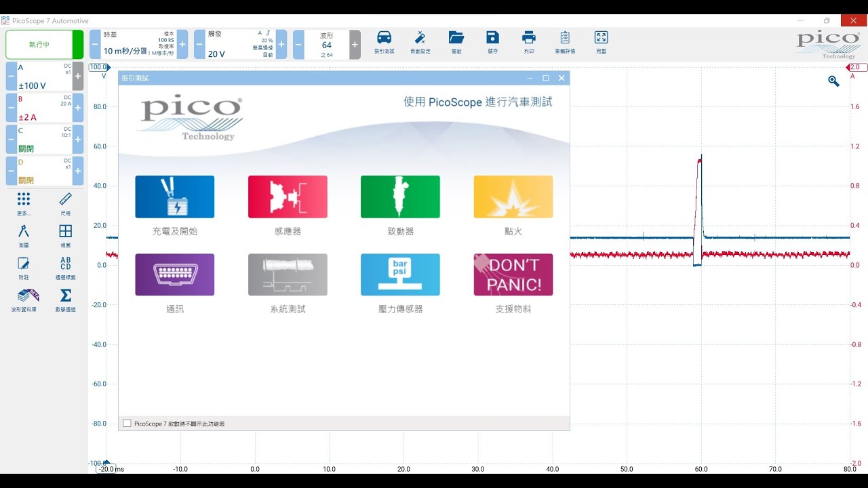
Task: Open the 數學通道 sigma math channels icon
Action: coord(66,300)
